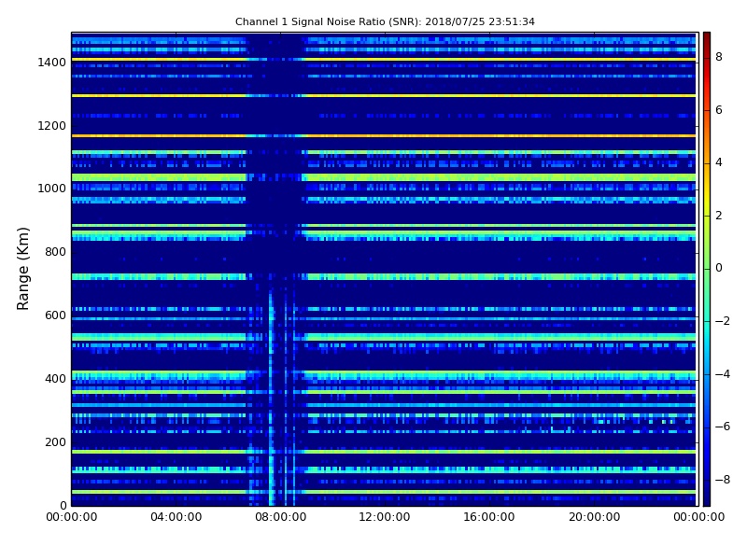Click the 400 range tick label
The image size is (747, 560).
(x=55, y=379)
